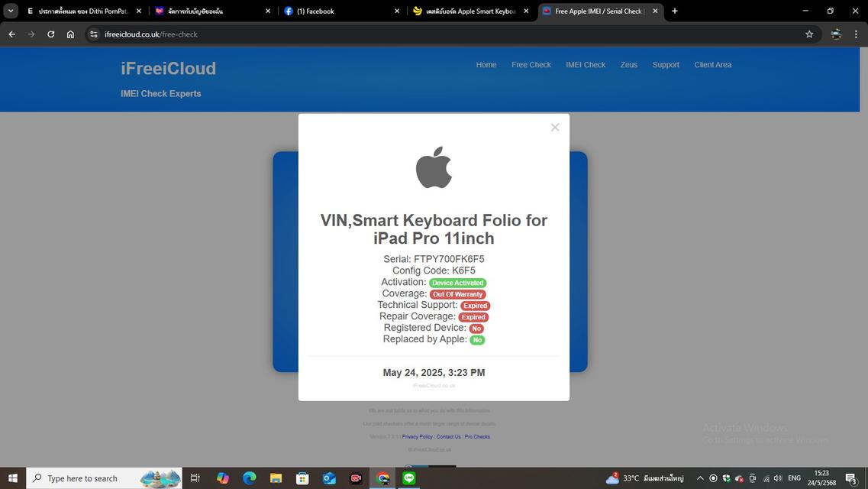Open the browser profile icon
Viewport: 868px width, 489px height.
836,34
